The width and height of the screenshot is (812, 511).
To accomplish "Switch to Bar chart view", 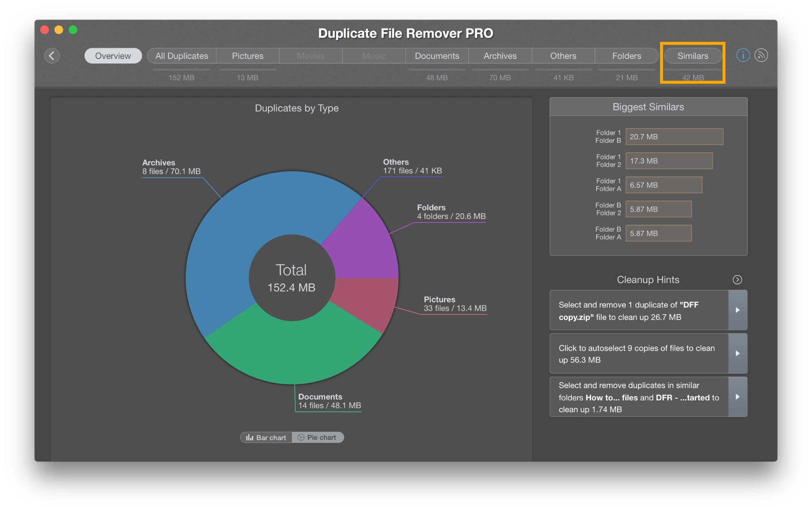I will [266, 437].
